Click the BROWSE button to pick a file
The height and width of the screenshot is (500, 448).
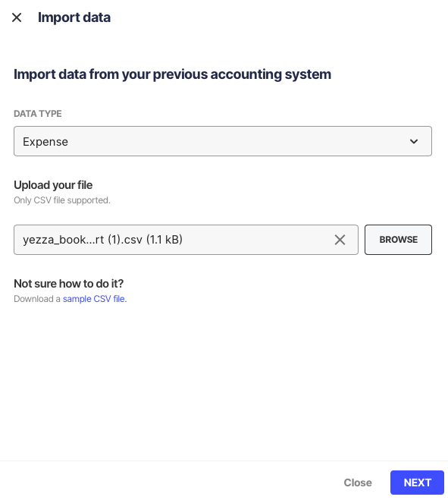point(398,240)
